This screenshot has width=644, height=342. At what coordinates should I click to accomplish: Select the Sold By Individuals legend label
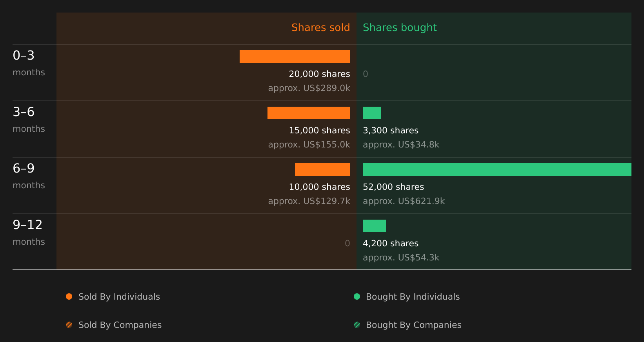119,297
